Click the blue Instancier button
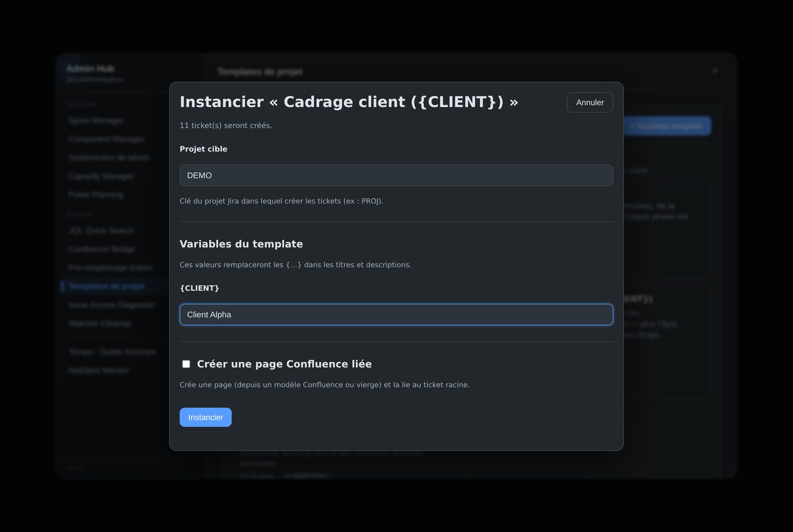This screenshot has height=532, width=793. 206,417
